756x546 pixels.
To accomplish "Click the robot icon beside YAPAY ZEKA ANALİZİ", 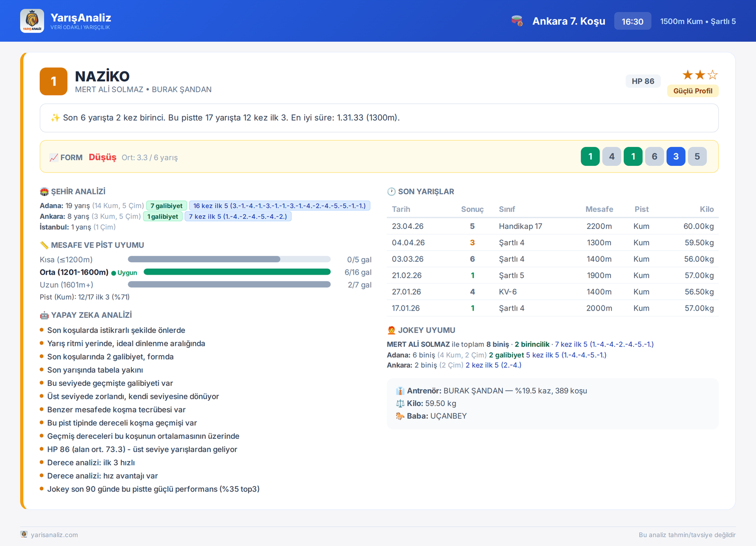I will (x=44, y=315).
